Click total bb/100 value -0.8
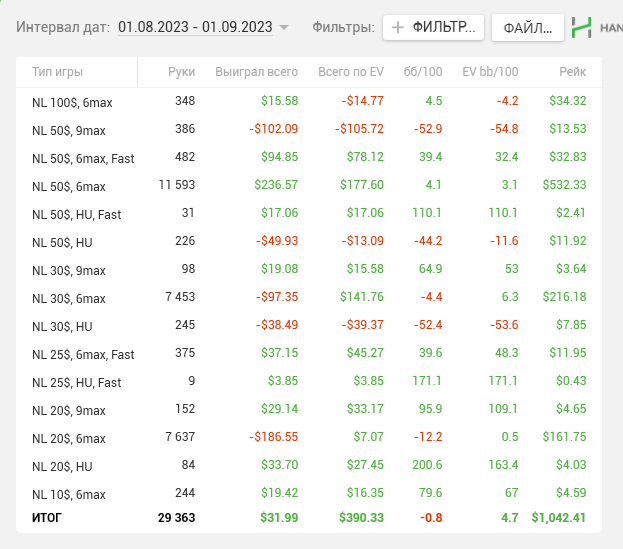This screenshot has height=549, width=623. (431, 518)
